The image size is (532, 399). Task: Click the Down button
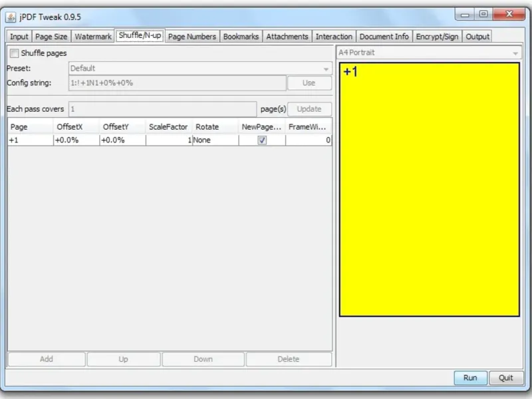[x=203, y=359]
